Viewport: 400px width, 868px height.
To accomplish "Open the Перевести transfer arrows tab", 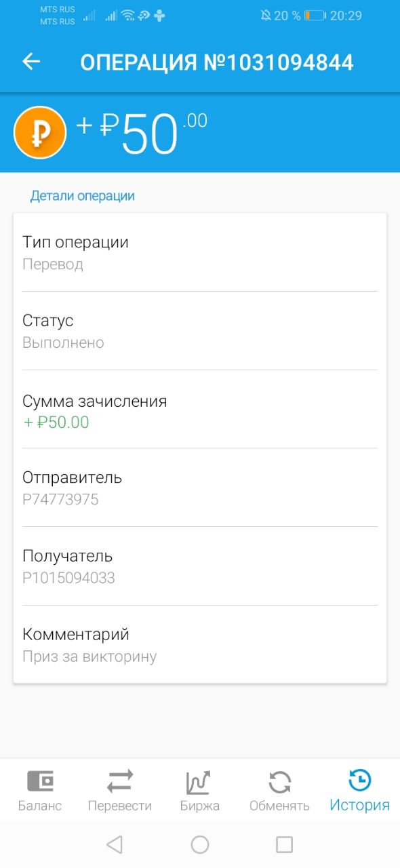I will [120, 791].
